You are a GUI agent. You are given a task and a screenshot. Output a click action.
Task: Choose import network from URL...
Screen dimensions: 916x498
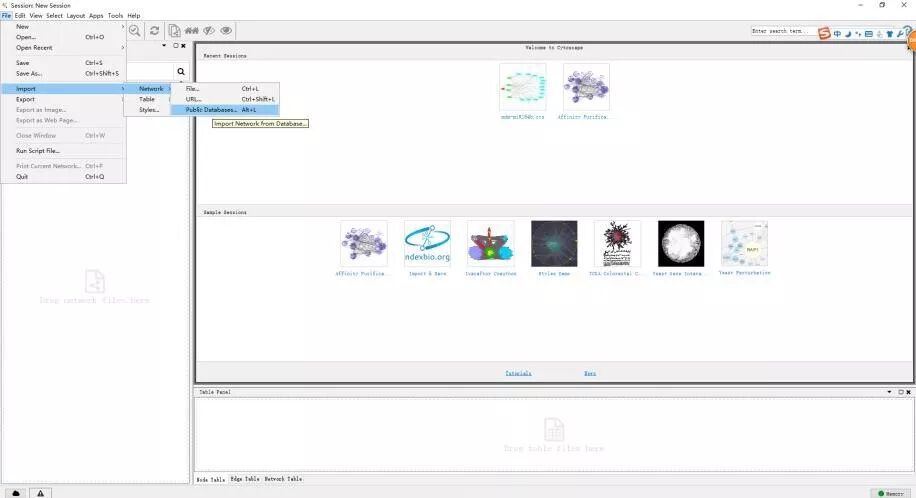pos(225,99)
